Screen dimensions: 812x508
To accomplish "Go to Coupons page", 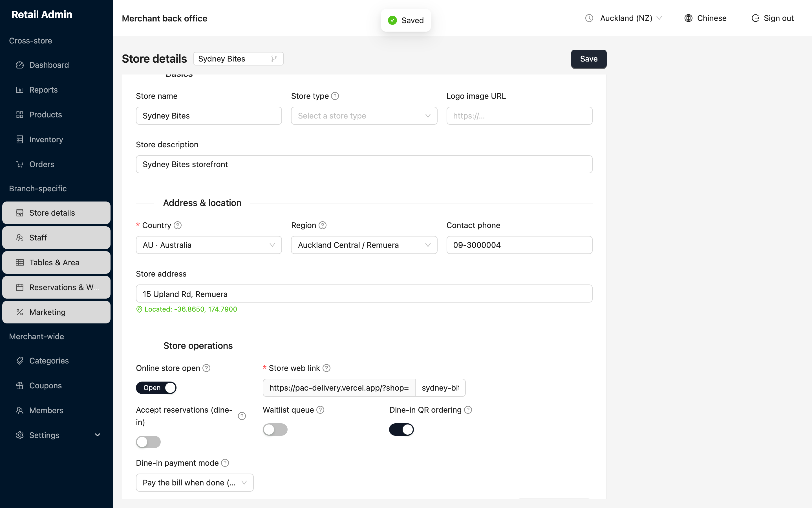I will (56, 385).
